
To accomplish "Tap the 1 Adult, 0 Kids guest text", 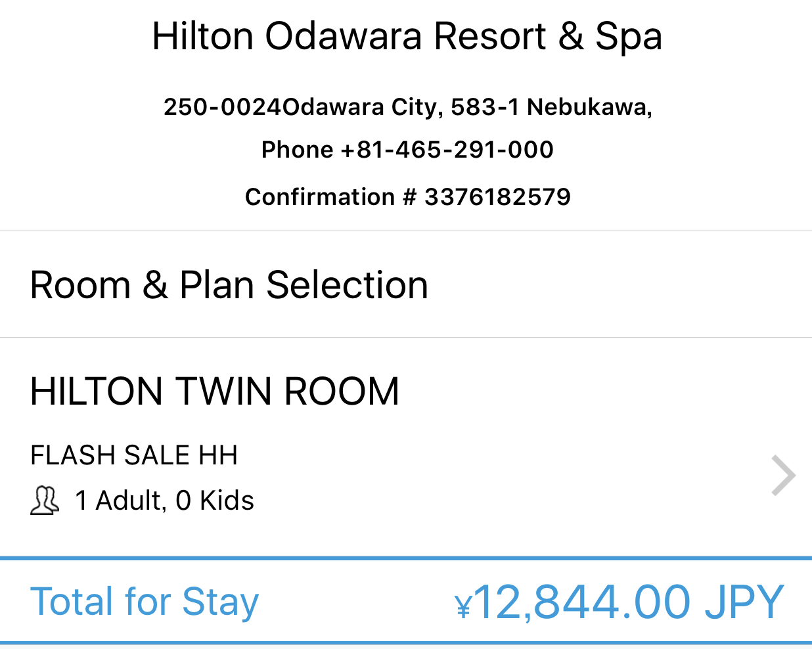I will click(x=164, y=501).
